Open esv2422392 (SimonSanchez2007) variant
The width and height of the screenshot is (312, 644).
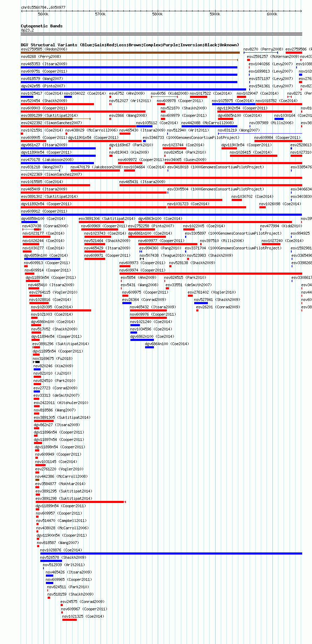point(79,126)
